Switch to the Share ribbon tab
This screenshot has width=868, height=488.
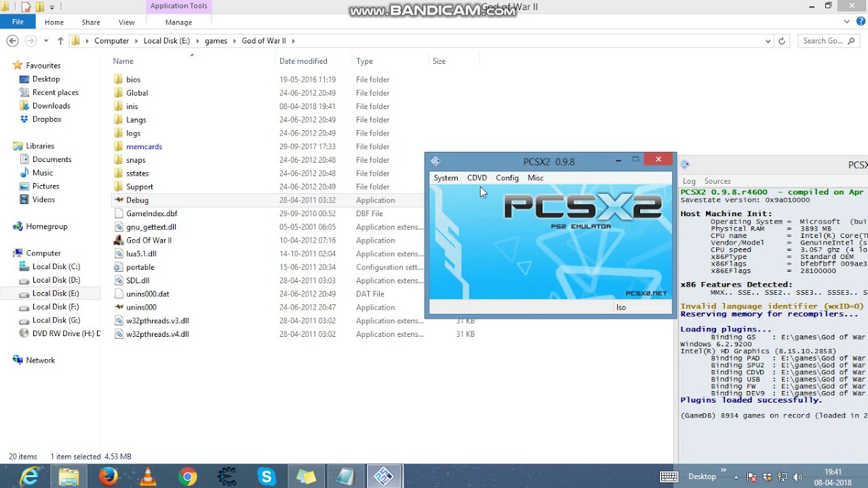(x=90, y=22)
